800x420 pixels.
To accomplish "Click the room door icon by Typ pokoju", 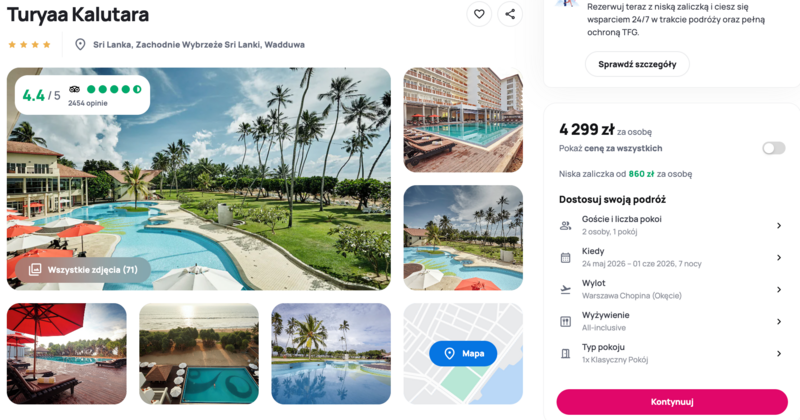I will (565, 354).
